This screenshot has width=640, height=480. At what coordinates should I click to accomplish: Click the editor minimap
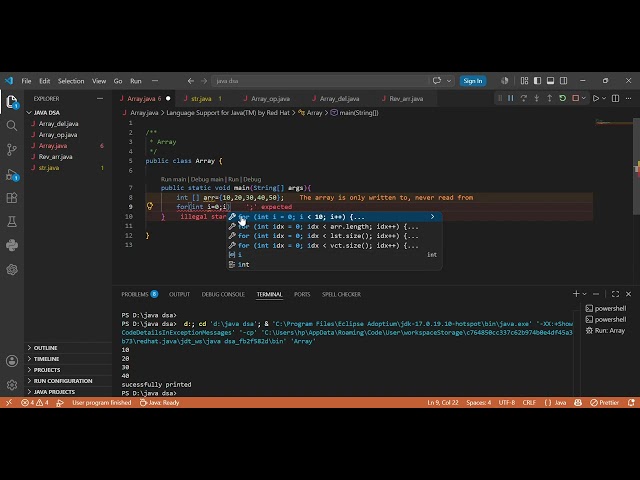613,122
